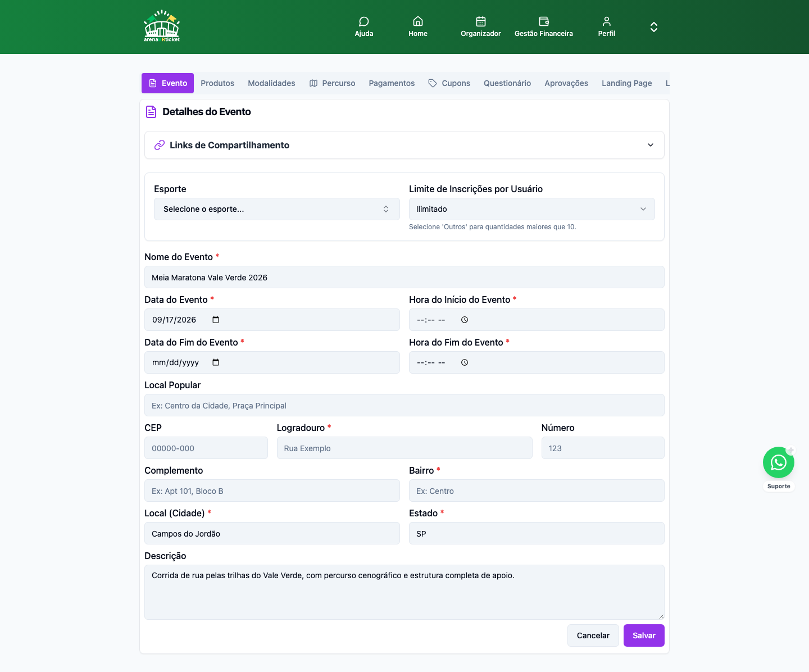
Task: Click the Detalhes do Evento heading
Action: pos(207,112)
